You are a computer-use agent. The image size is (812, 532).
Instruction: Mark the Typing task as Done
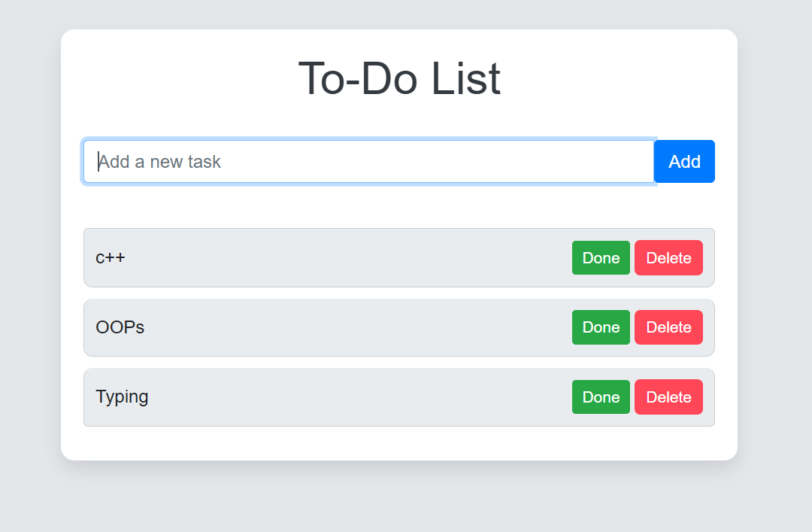[x=601, y=397]
